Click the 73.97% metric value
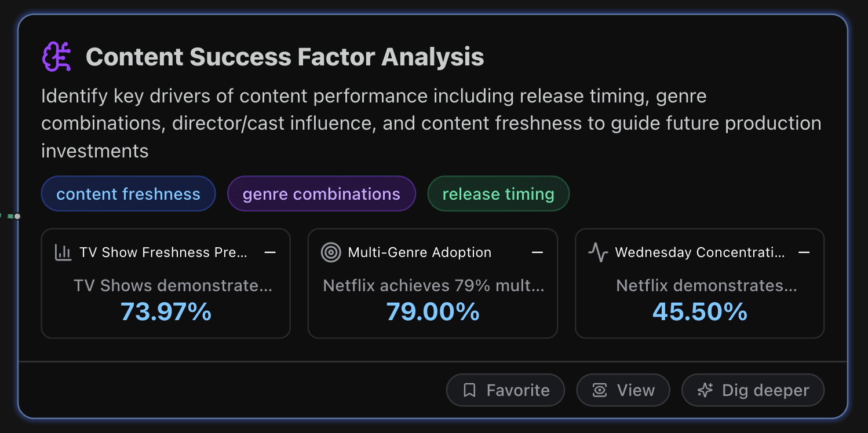 [x=165, y=311]
